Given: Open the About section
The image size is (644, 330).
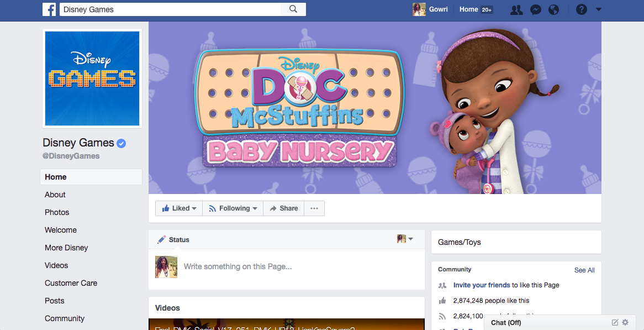Looking at the screenshot, I should pos(55,195).
